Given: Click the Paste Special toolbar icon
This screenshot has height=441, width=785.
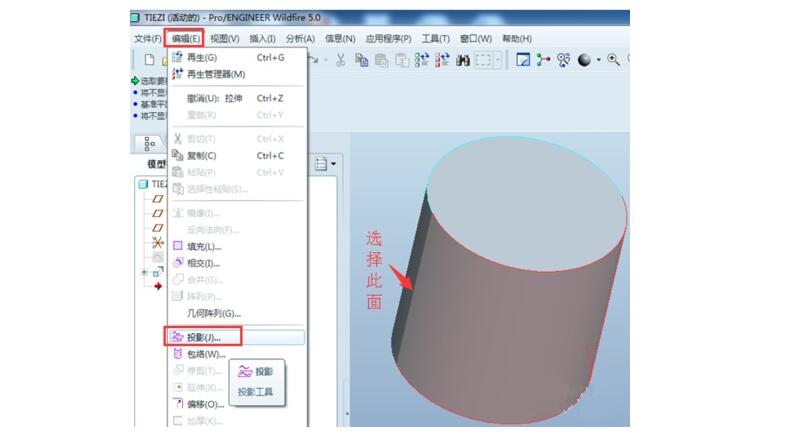Looking at the screenshot, I should coord(402,60).
